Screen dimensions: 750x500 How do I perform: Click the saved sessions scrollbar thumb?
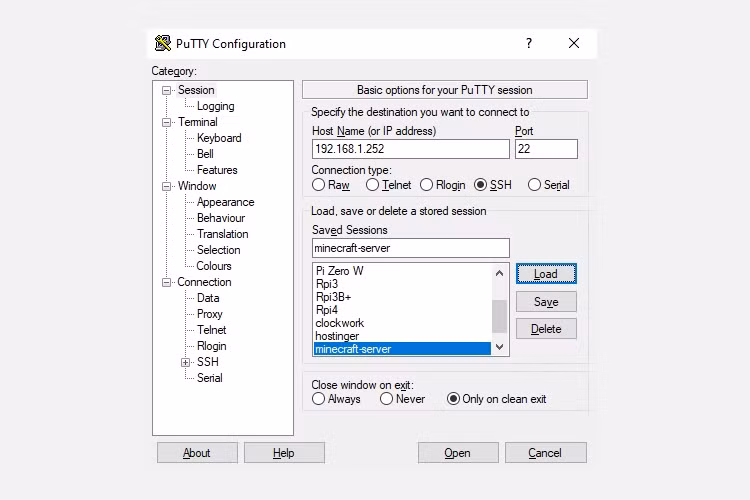tap(499, 316)
